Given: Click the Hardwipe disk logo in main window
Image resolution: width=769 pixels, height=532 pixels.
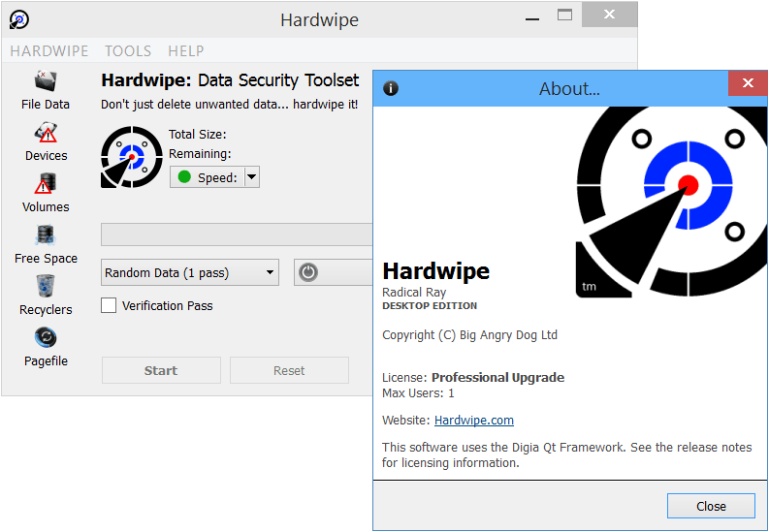Looking at the screenshot, I should point(132,157).
